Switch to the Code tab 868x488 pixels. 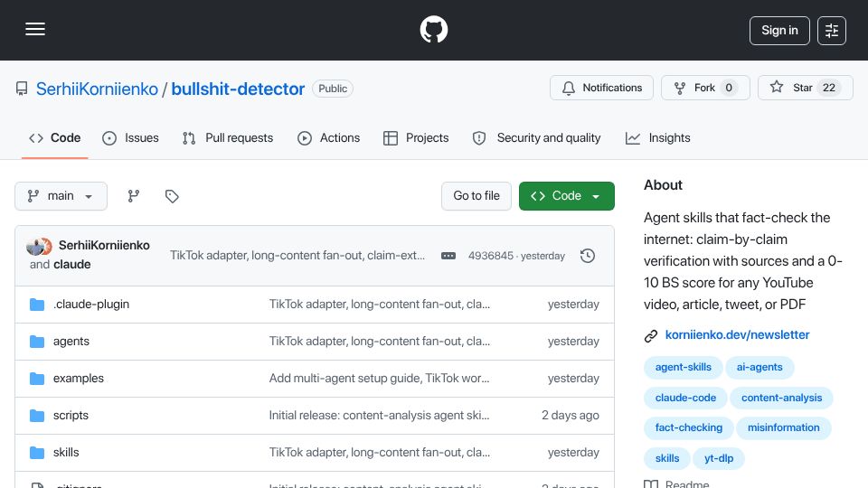(55, 137)
